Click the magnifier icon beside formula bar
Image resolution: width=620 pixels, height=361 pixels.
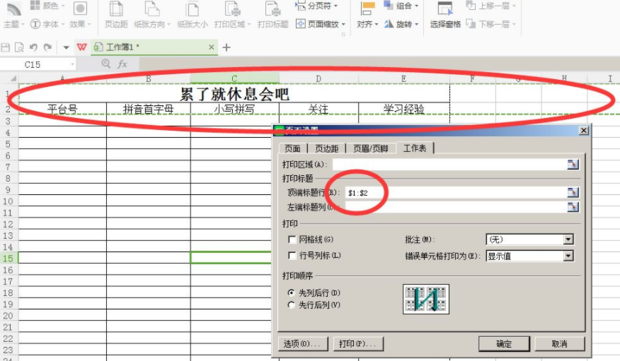click(x=106, y=64)
